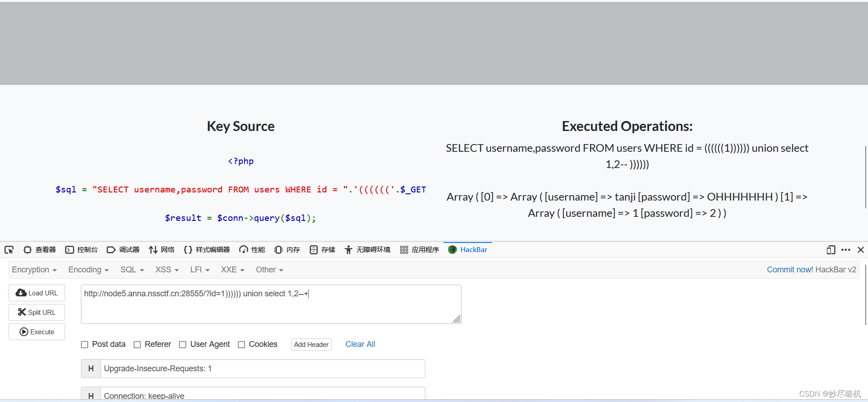The image size is (868, 402).
Task: Toggle responsive design mode icon
Action: (831, 250)
